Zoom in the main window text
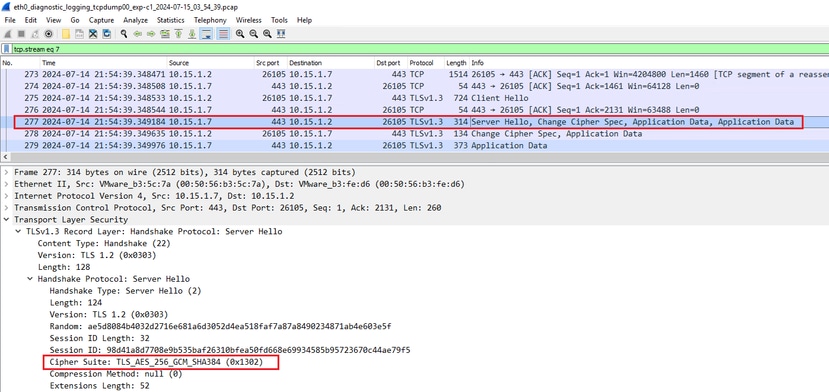This screenshot has width=829, height=392. click(240, 34)
